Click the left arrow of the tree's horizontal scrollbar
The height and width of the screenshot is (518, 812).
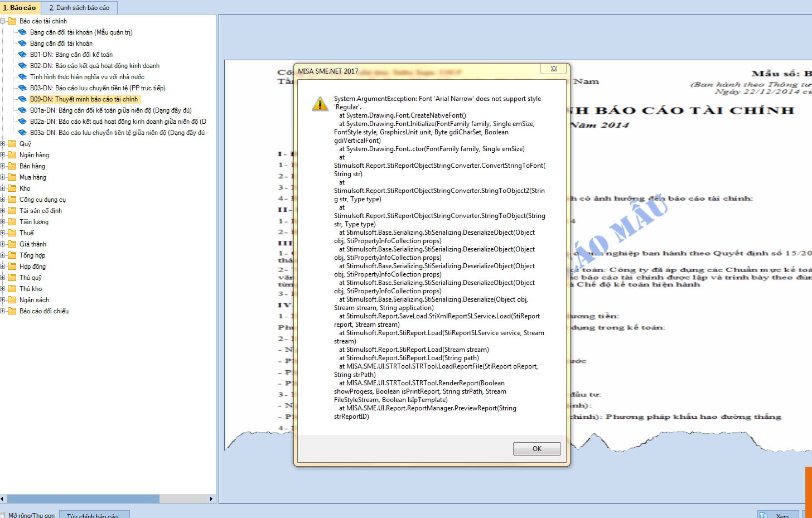[x=3, y=498]
